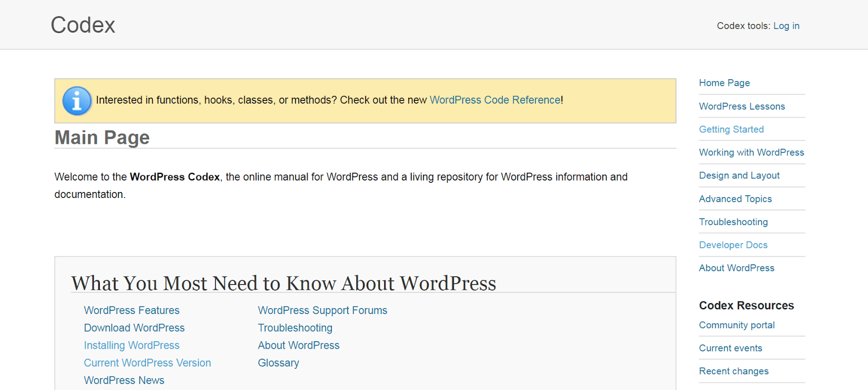Open Current events under Codex Resources

pos(730,348)
